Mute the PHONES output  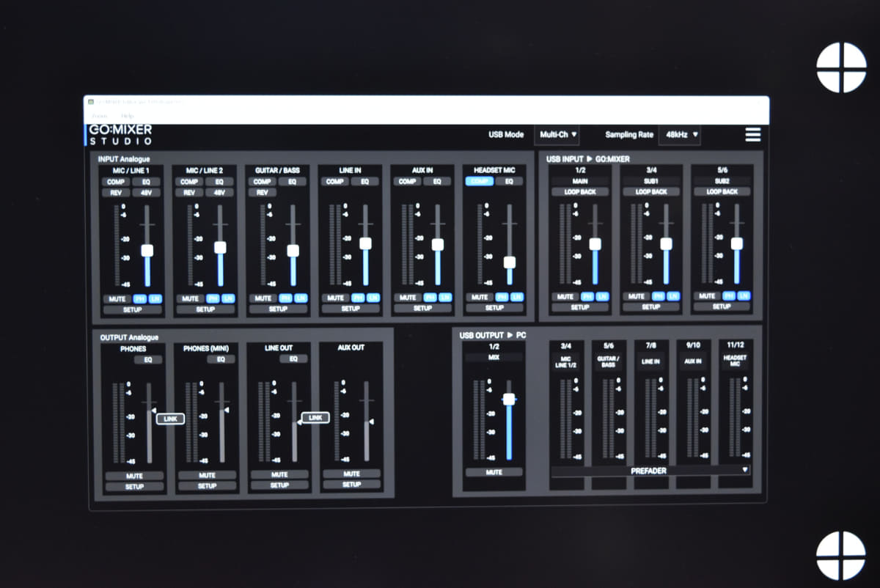coord(135,476)
